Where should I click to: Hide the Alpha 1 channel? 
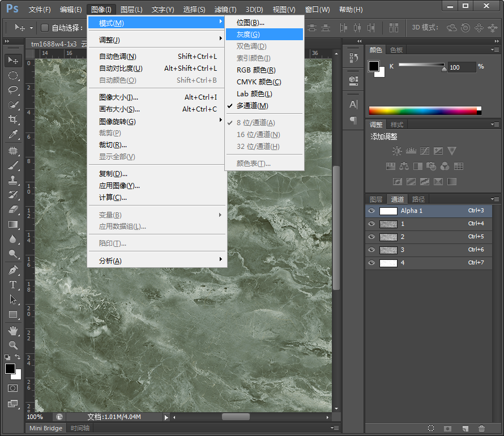click(x=371, y=211)
